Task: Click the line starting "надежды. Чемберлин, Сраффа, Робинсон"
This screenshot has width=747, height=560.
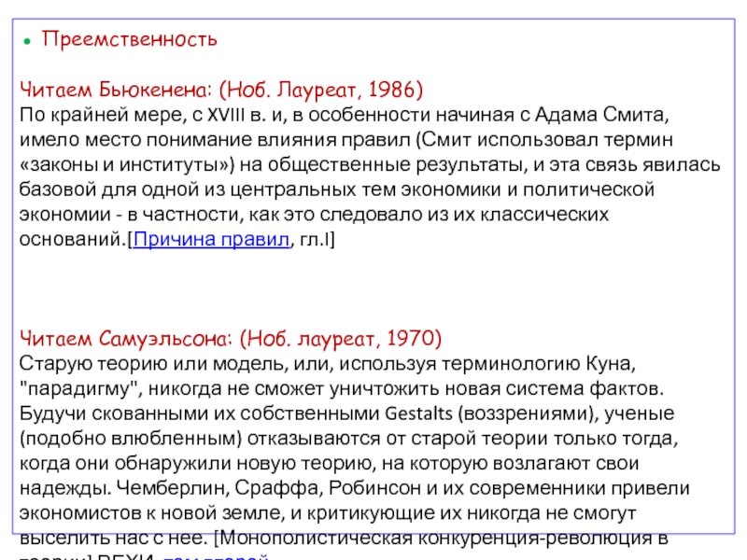Action: click(x=355, y=487)
